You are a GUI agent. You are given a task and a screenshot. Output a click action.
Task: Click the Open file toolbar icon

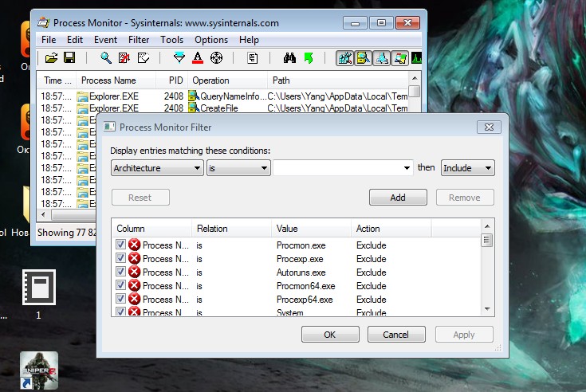tap(51, 58)
